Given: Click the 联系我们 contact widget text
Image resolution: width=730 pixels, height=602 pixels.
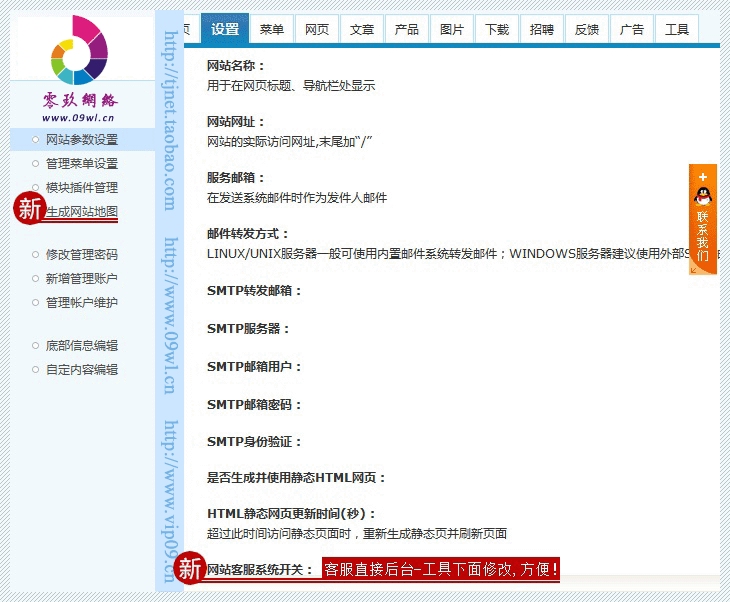Looking at the screenshot, I should click(x=703, y=236).
